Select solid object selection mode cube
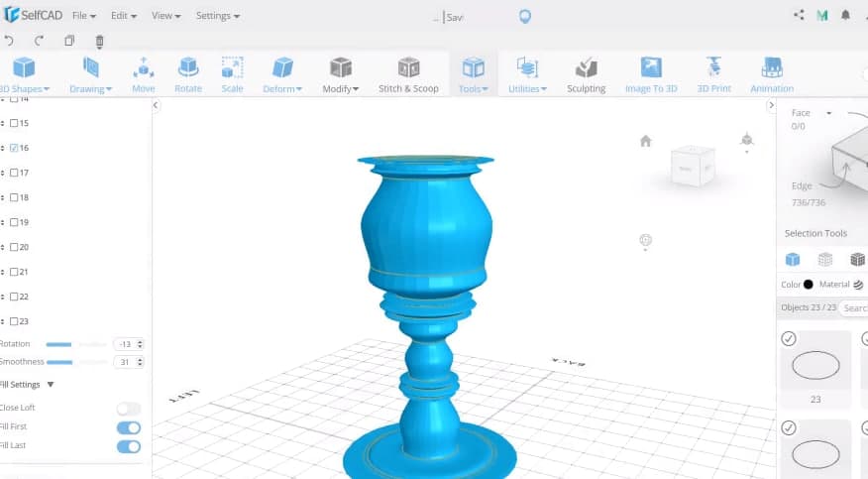Viewport: 868px width, 479px height. click(793, 259)
